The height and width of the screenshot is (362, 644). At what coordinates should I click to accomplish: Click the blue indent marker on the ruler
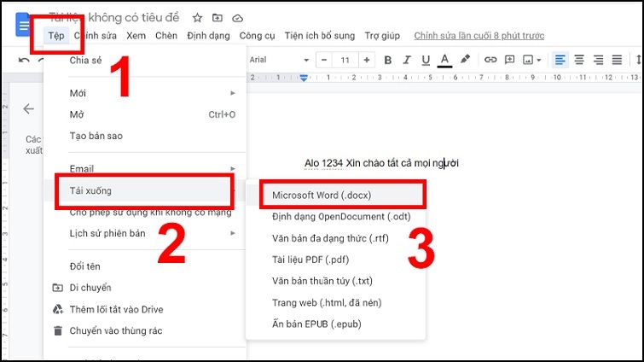304,77
